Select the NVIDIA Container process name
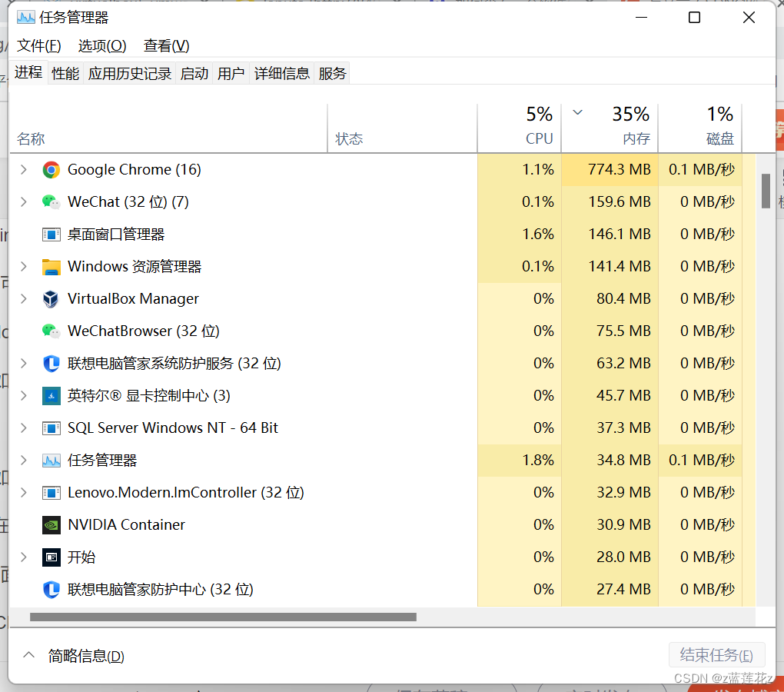Screen dimensions: 784x692 [126, 525]
